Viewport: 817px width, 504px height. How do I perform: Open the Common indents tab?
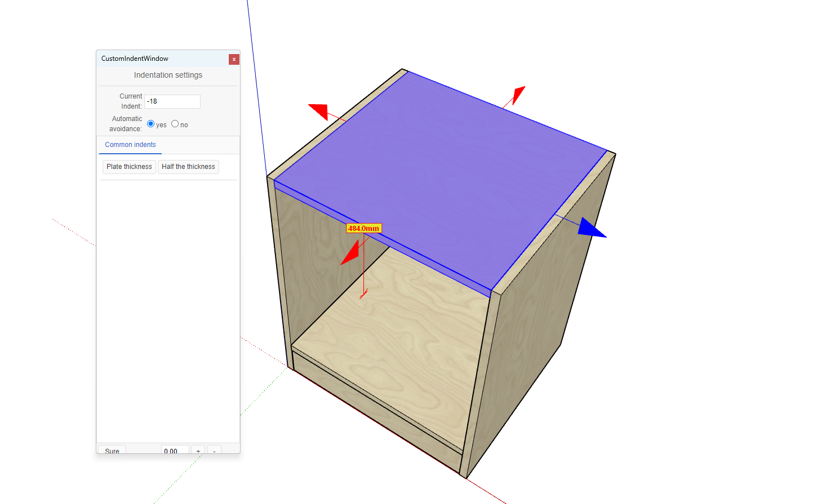(x=130, y=145)
